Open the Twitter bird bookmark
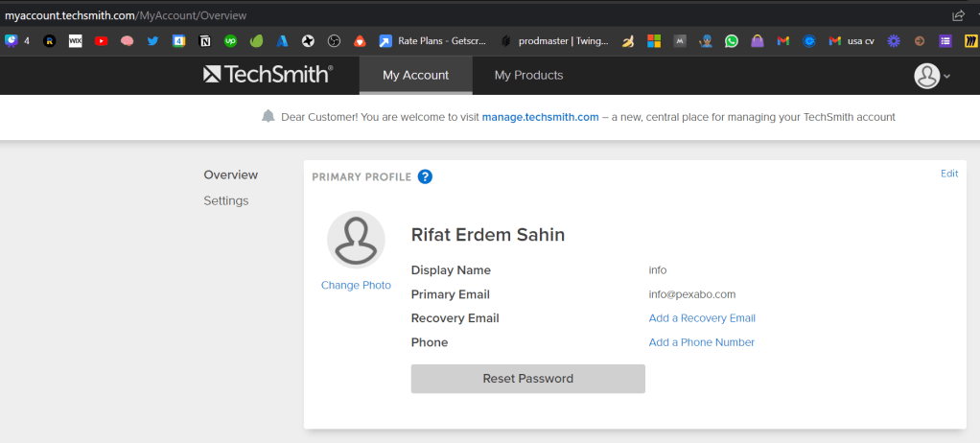Image resolution: width=980 pixels, height=443 pixels. pyautogui.click(x=152, y=41)
